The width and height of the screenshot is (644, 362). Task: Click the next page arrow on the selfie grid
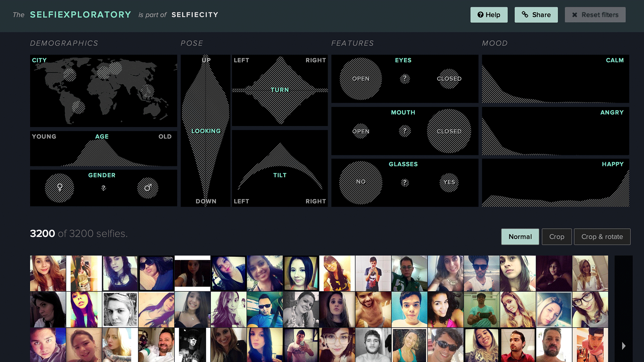click(x=624, y=346)
